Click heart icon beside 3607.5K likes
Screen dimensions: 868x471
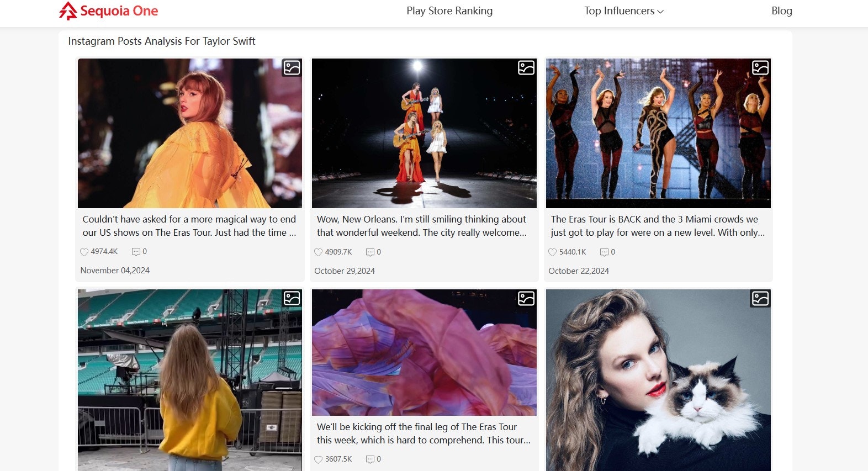(x=318, y=459)
